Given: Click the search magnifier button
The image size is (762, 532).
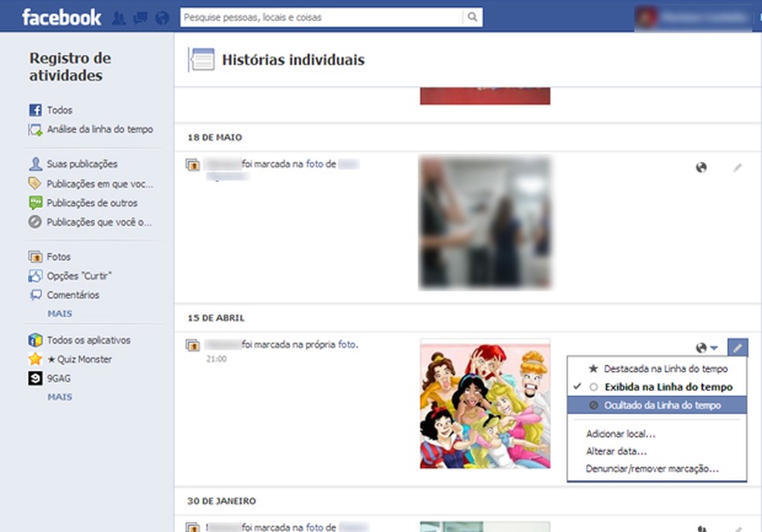Looking at the screenshot, I should (472, 17).
